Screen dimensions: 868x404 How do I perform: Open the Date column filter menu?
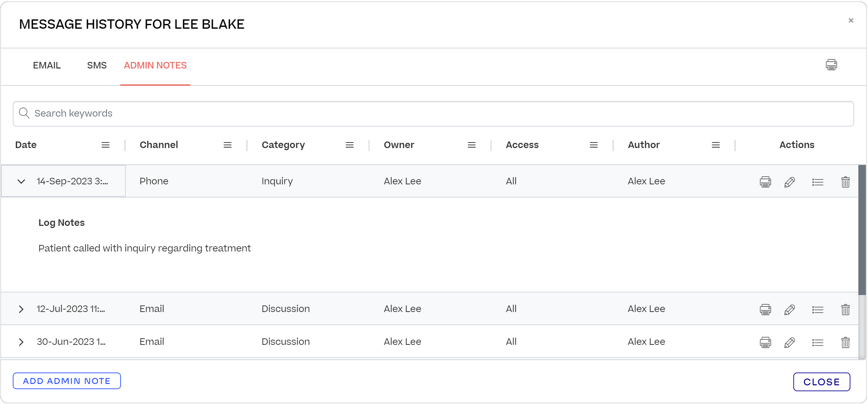pos(105,145)
